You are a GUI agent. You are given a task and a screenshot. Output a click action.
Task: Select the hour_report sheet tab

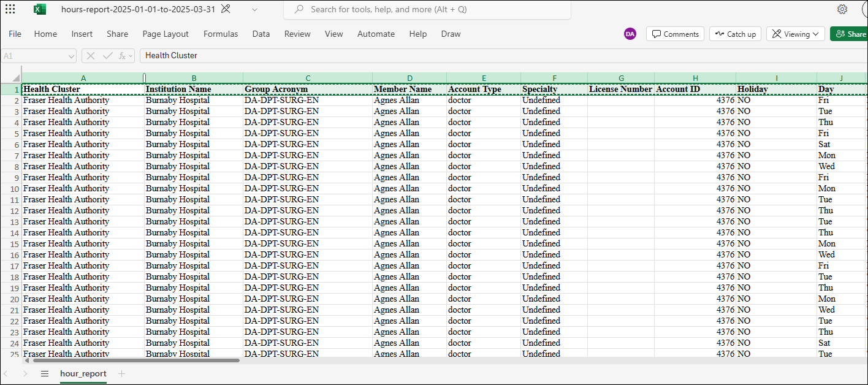coord(83,373)
